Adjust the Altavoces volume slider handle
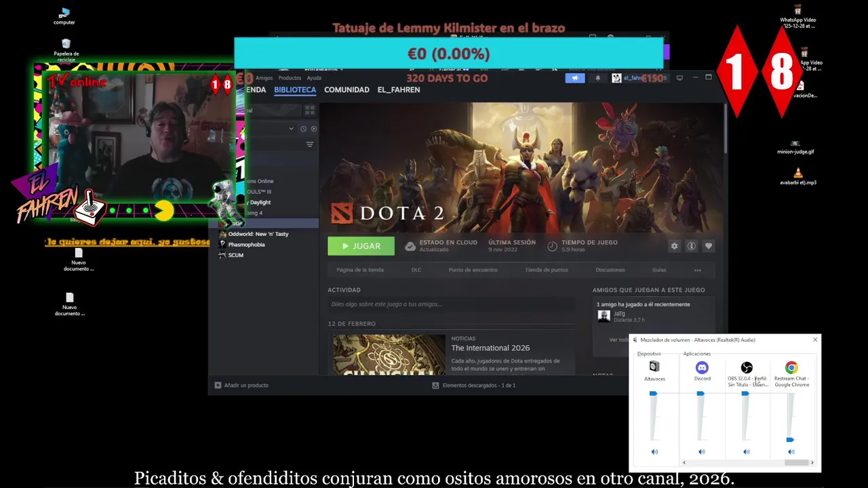868x488 pixels. click(x=653, y=393)
